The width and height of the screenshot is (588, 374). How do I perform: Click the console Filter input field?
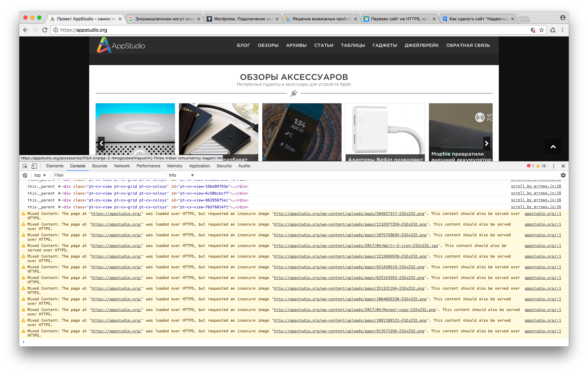(x=108, y=175)
